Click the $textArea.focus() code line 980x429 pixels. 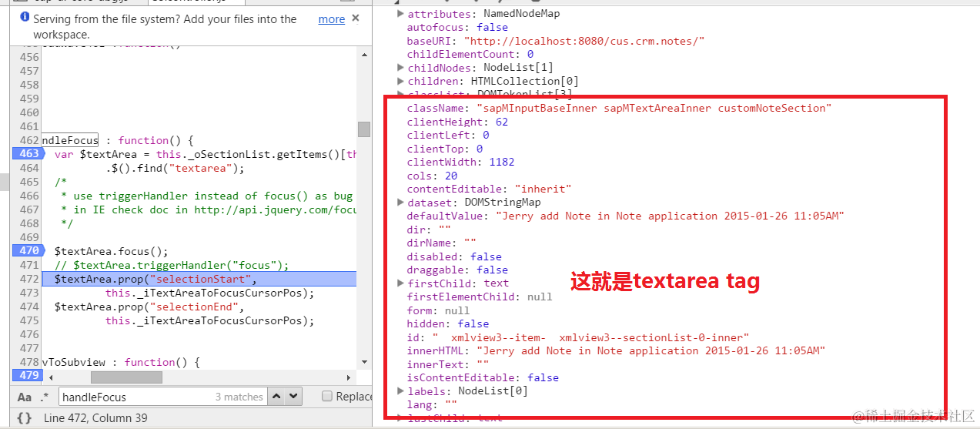(111, 251)
